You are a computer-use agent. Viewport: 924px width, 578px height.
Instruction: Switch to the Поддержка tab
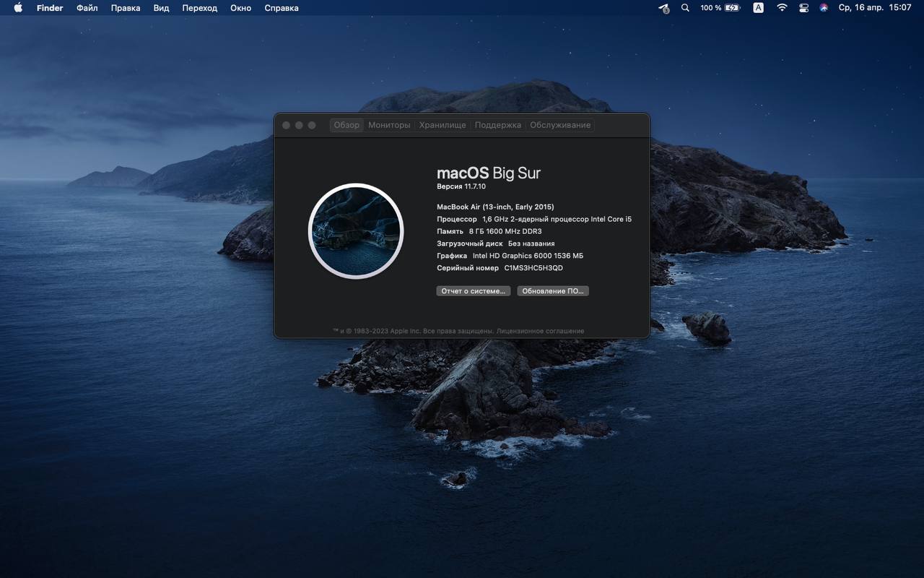click(498, 125)
